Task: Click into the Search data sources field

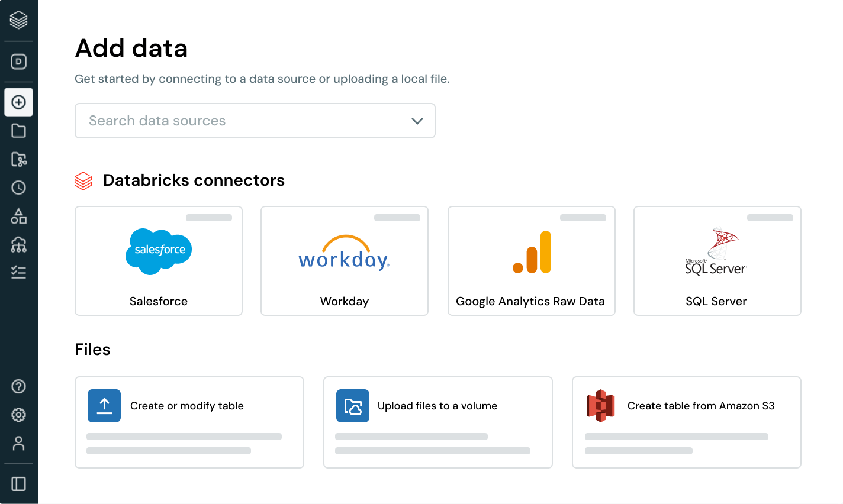Action: [237, 121]
